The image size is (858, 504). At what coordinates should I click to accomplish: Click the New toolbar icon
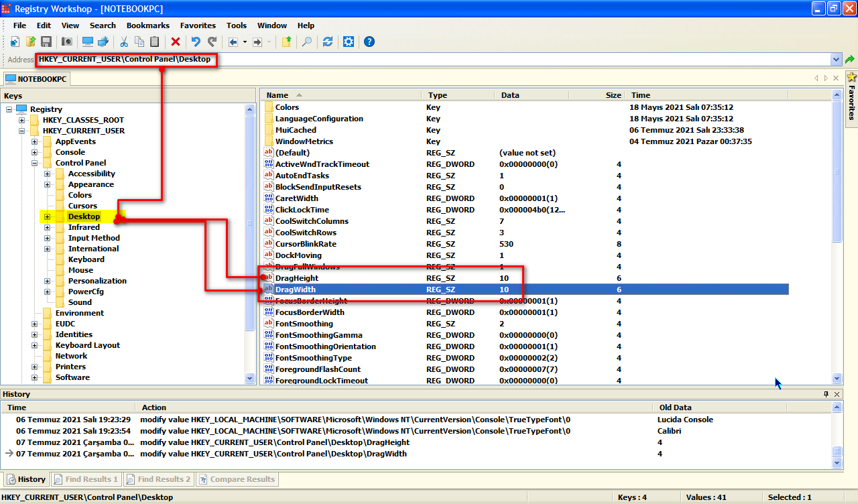pyautogui.click(x=15, y=42)
